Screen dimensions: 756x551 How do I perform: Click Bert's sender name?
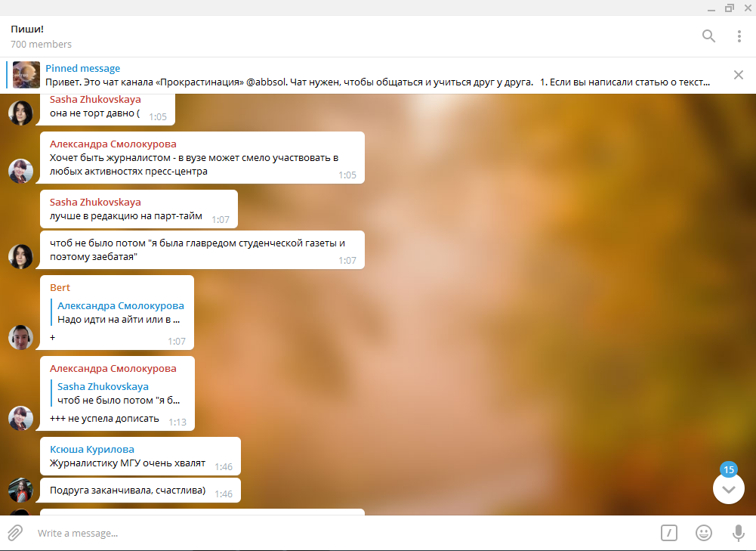(x=60, y=287)
